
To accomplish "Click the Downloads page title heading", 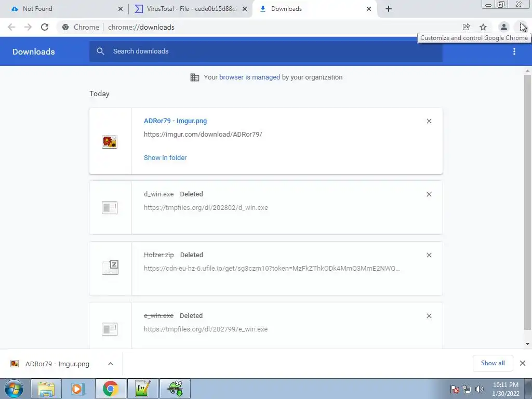I will [34, 51].
